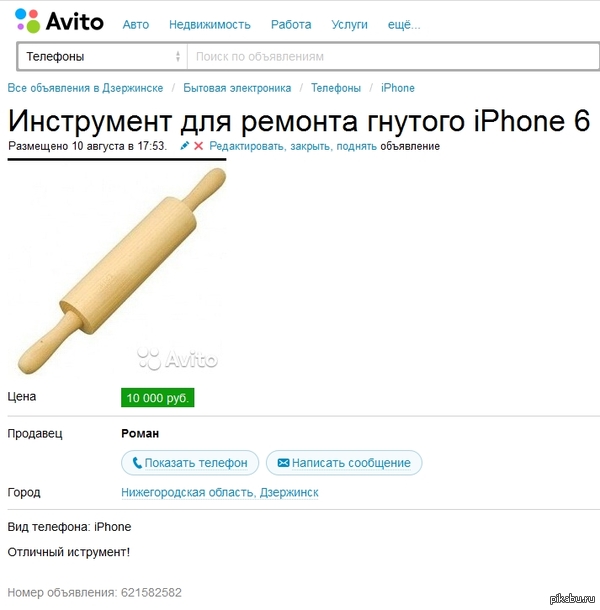Click the Редактировать link

[247, 146]
